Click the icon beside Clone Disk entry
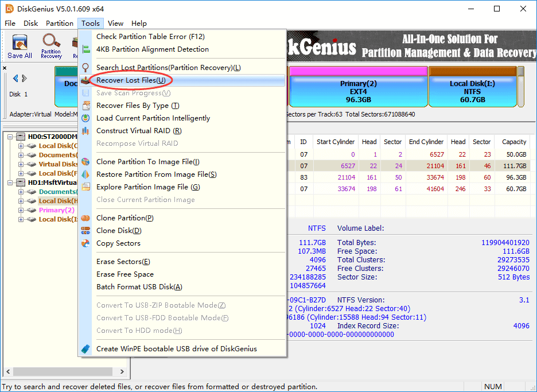 click(85, 231)
